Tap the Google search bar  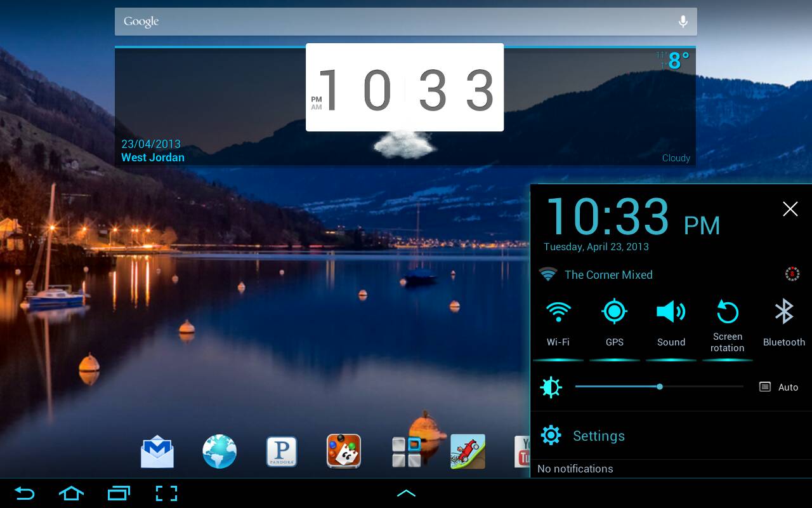click(x=393, y=22)
